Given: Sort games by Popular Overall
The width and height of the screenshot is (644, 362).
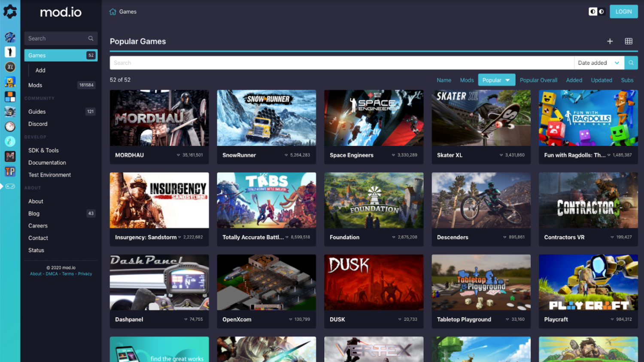Looking at the screenshot, I should pos(538,80).
